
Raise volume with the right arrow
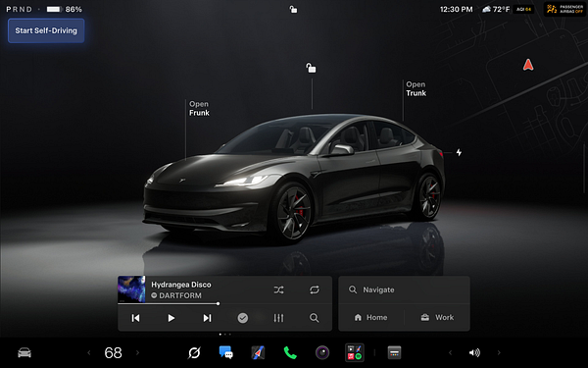[499, 352]
